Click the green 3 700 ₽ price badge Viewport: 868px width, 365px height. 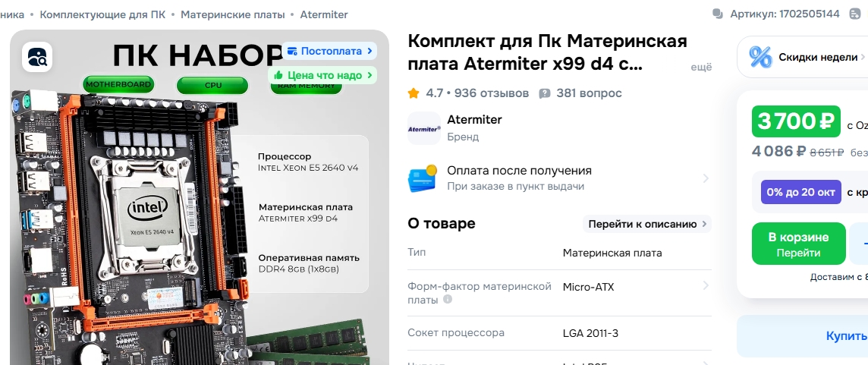796,121
